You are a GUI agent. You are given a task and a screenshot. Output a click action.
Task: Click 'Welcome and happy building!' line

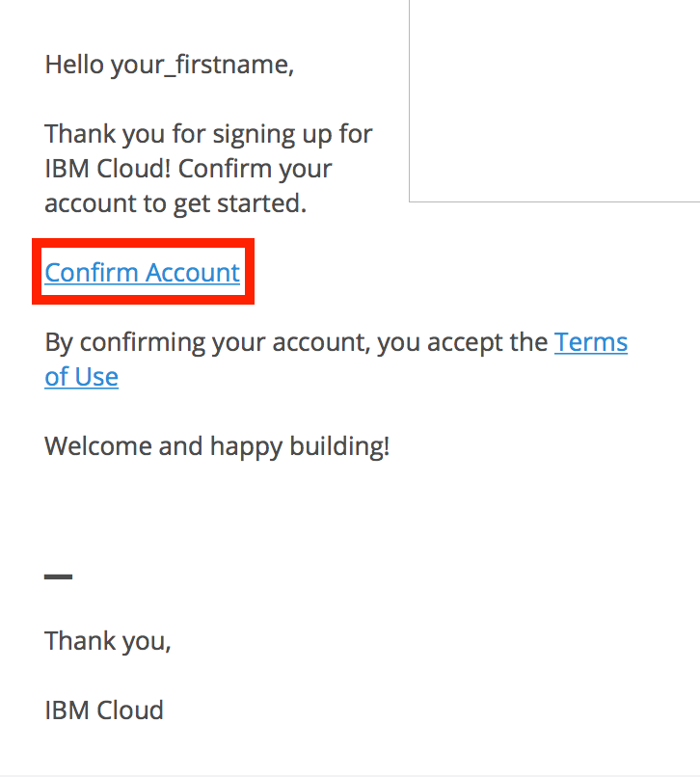pos(217,446)
